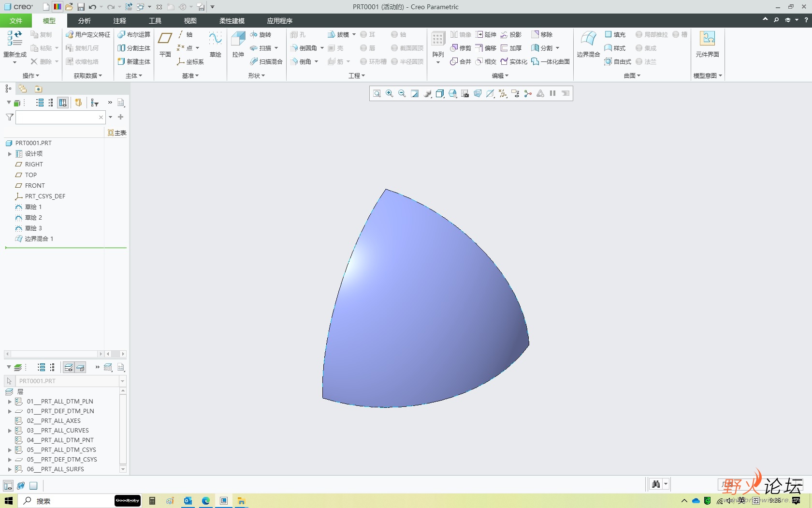Click the 新建主体 (New Body) button
This screenshot has width=812, height=508.
pos(134,62)
